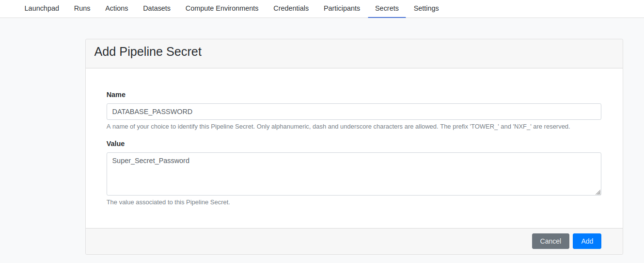Click the gray form footer beside Cancel
The width and height of the screenshot is (644, 263).
(308, 241)
